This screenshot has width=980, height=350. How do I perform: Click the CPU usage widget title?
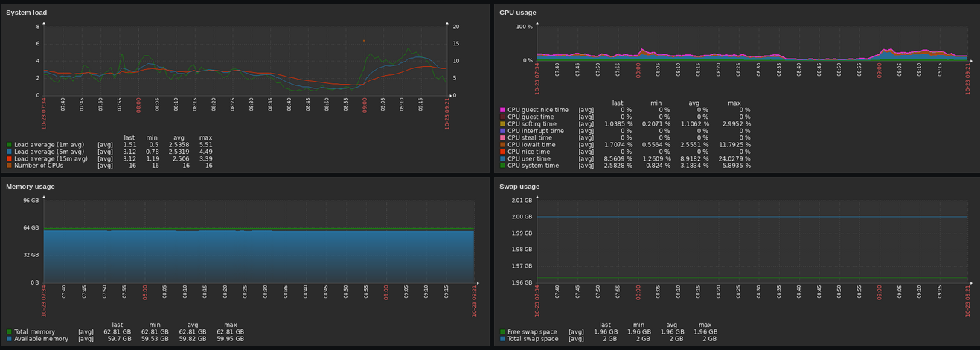pyautogui.click(x=518, y=13)
